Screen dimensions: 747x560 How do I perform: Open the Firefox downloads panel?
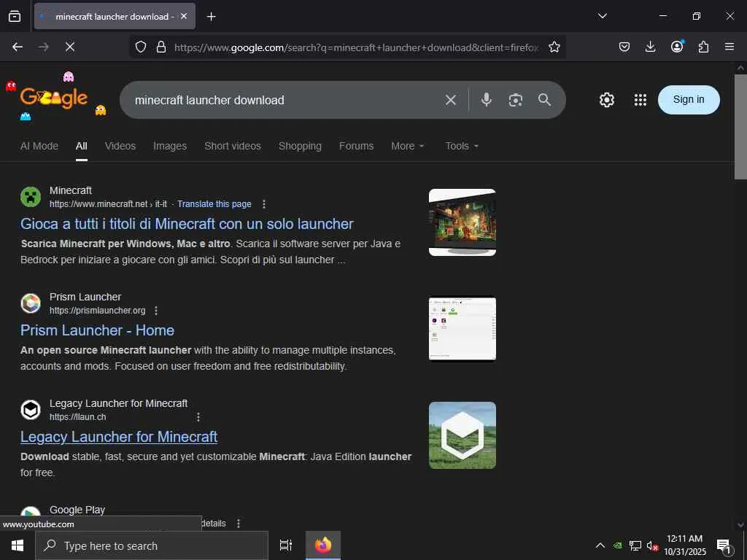pyautogui.click(x=650, y=47)
